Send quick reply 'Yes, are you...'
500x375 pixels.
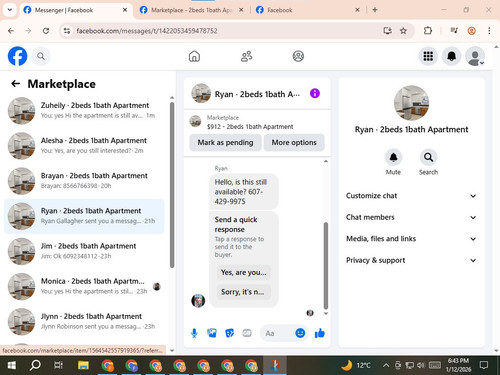243,272
